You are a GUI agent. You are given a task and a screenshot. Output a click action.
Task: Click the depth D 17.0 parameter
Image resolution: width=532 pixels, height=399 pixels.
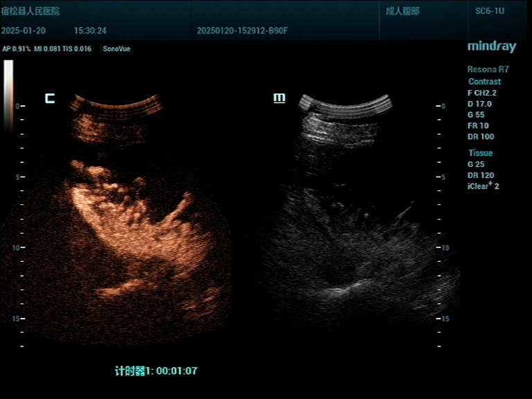pos(480,104)
